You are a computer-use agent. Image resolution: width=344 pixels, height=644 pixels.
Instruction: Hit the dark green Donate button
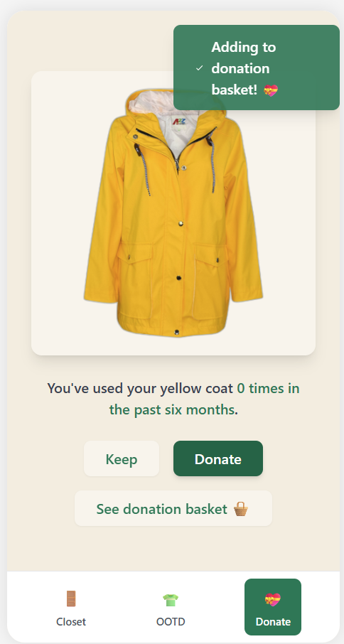point(218,458)
